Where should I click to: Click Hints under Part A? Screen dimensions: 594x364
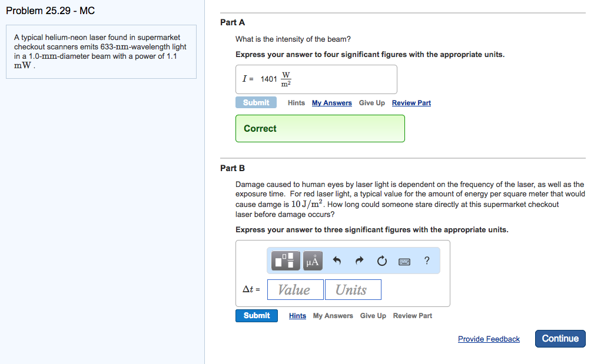pos(296,103)
